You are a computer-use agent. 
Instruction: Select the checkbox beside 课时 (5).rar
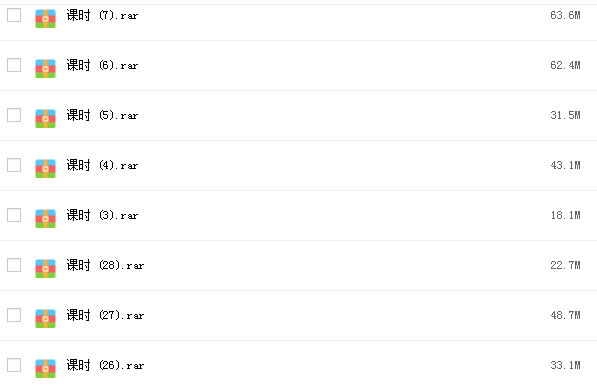click(x=14, y=115)
